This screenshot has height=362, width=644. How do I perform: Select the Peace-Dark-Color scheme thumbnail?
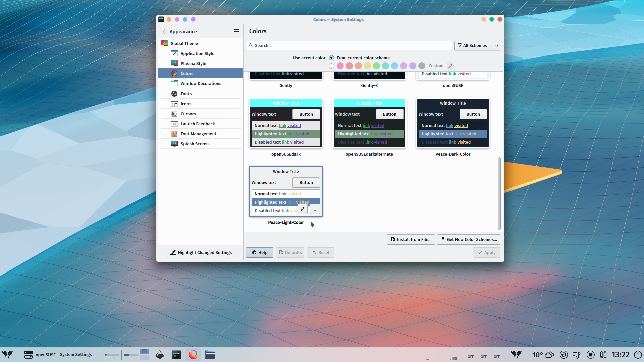453,123
